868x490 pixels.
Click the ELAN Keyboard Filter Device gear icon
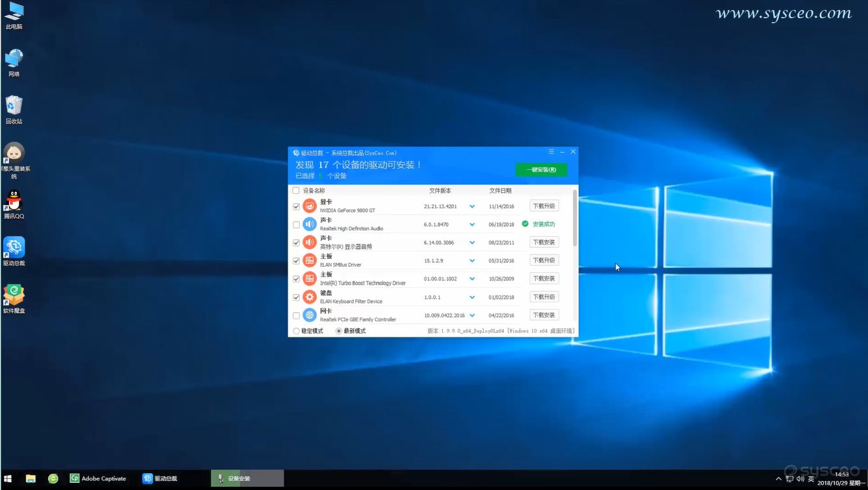(310, 297)
